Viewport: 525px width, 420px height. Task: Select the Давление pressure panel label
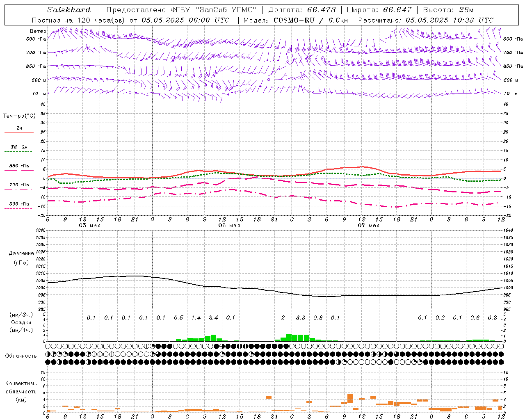21,253
